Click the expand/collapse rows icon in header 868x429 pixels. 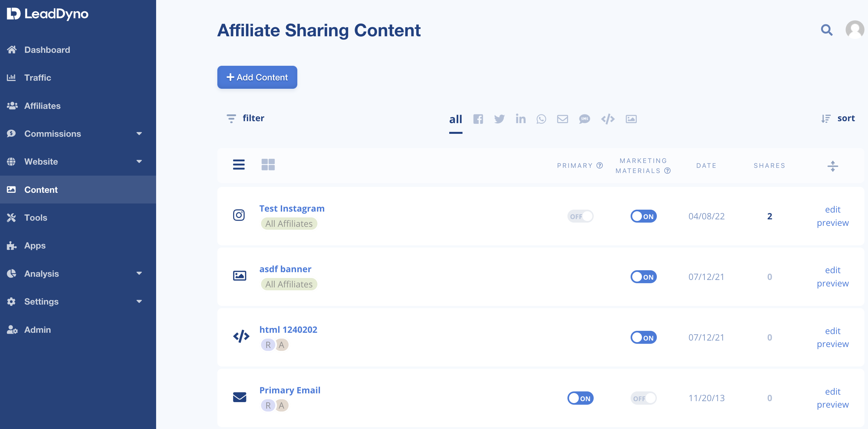tap(833, 166)
